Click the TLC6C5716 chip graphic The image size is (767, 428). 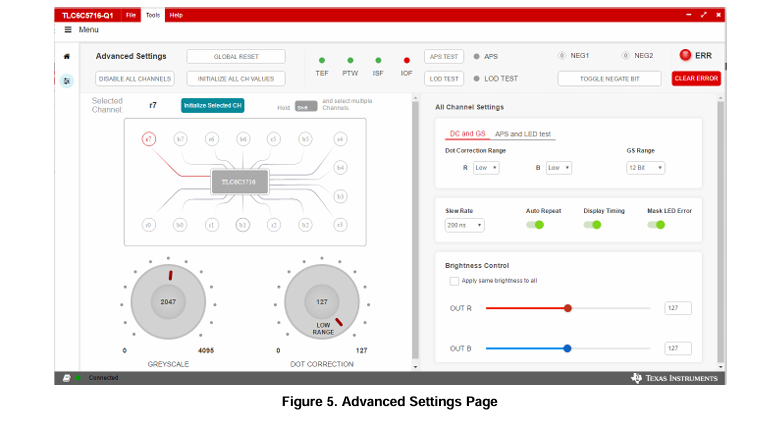tap(239, 182)
